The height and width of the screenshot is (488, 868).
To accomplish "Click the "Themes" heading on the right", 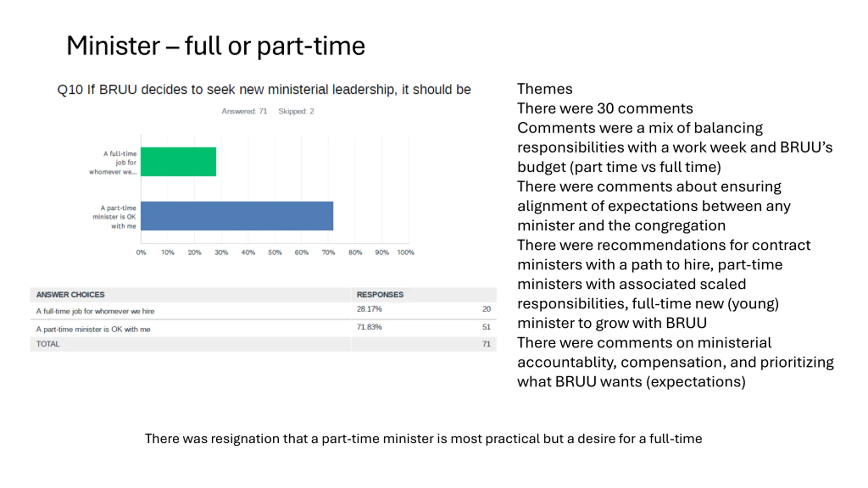I will tap(545, 89).
